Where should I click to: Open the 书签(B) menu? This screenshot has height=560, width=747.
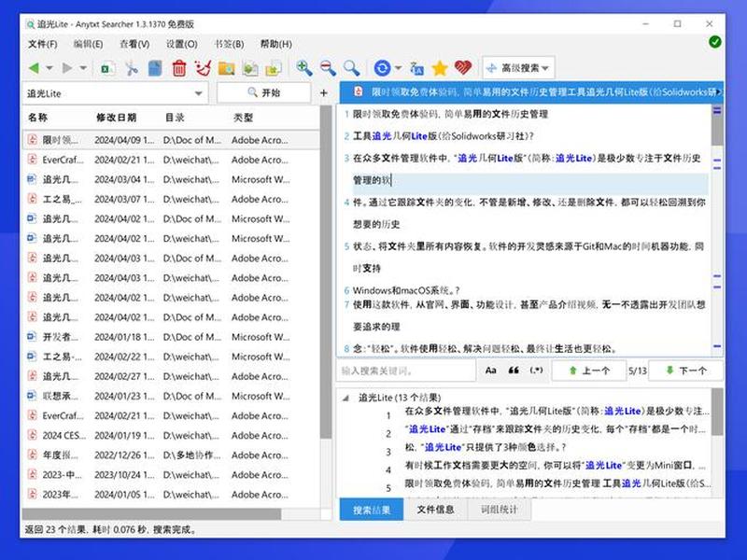click(229, 44)
